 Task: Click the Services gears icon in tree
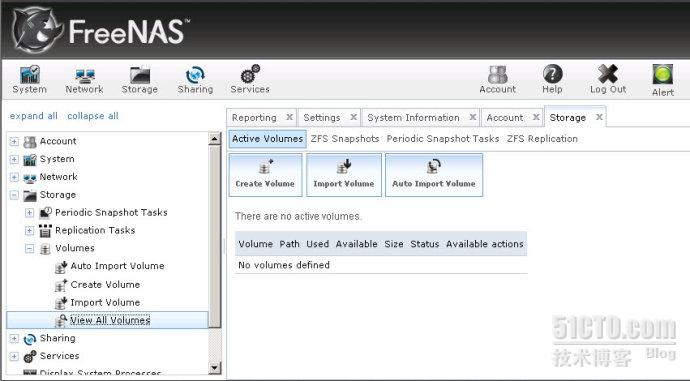pos(29,356)
